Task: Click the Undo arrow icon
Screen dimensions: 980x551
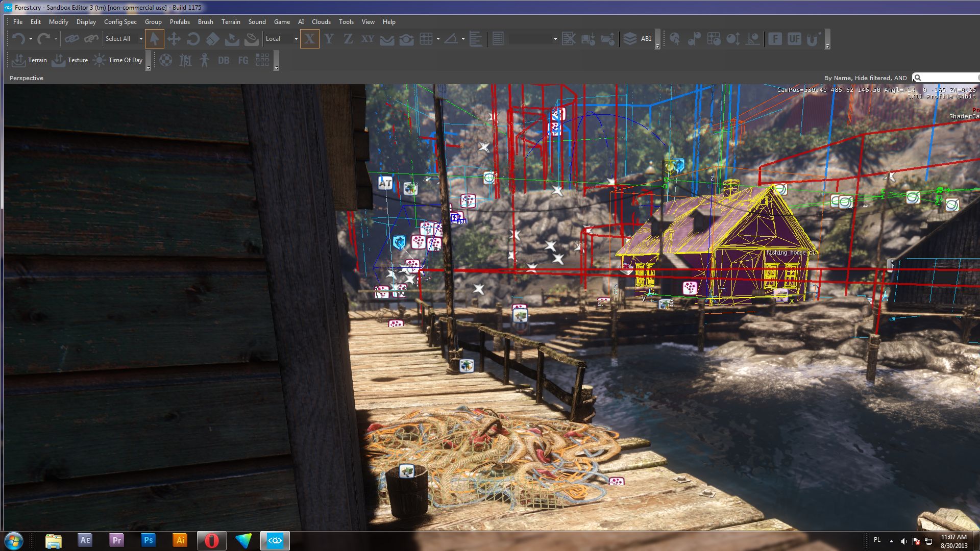Action: (x=19, y=38)
